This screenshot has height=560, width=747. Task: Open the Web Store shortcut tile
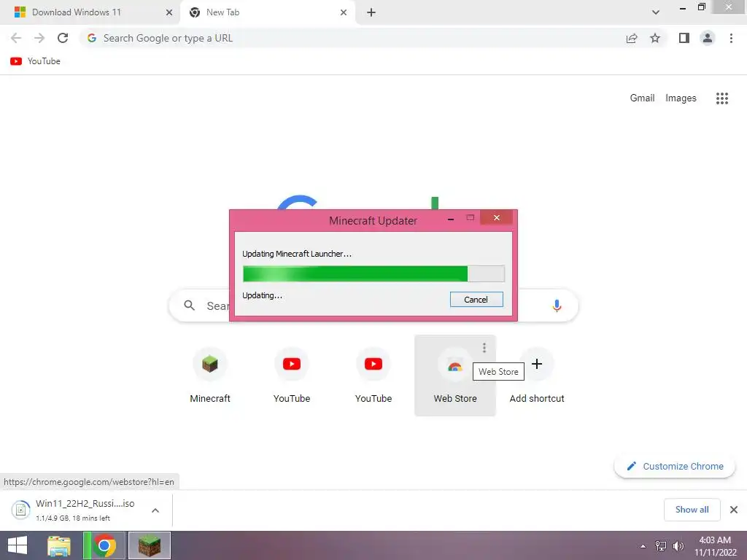[x=455, y=376]
